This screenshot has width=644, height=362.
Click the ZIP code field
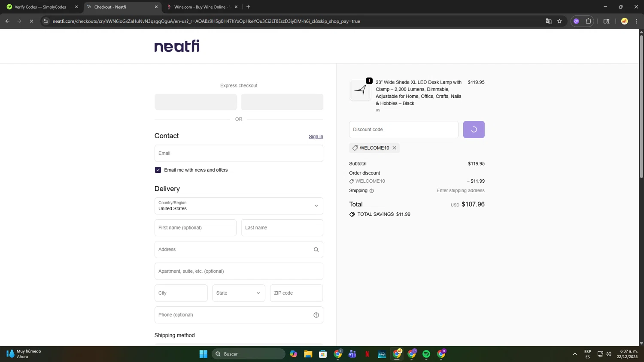pyautogui.click(x=296, y=293)
